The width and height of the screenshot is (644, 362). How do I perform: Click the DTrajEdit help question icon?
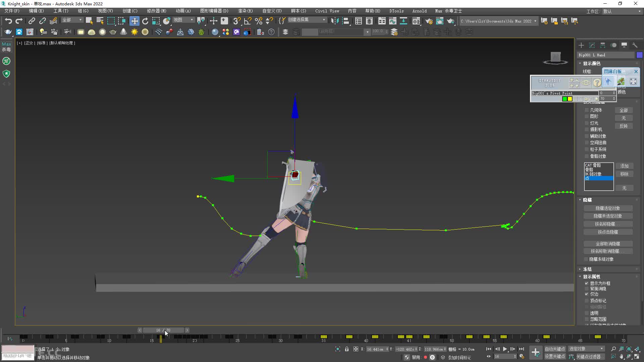click(x=597, y=82)
